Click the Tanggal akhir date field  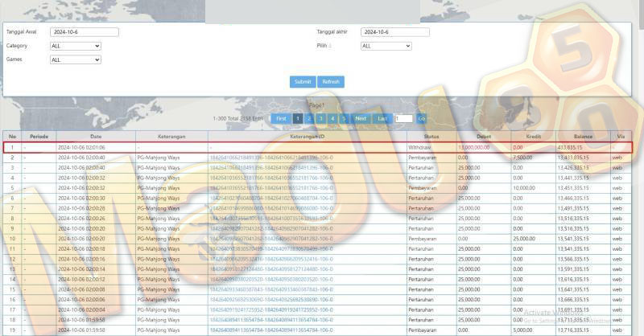395,32
